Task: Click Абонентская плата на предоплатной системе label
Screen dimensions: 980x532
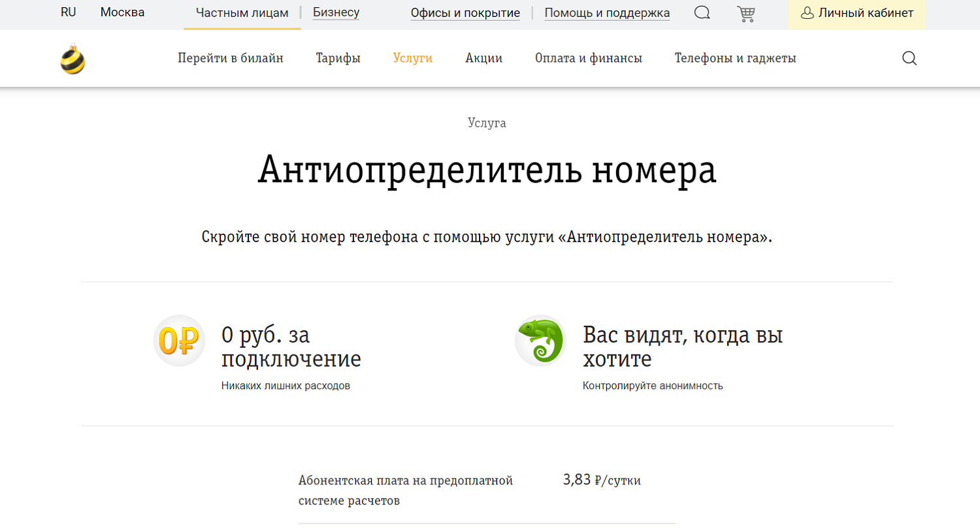Action: point(406,490)
